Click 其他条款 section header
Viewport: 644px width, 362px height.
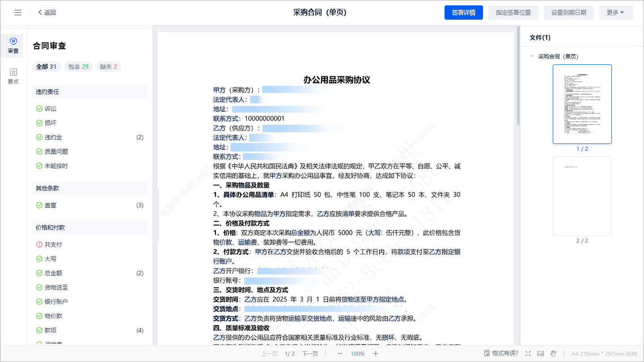[x=89, y=188]
